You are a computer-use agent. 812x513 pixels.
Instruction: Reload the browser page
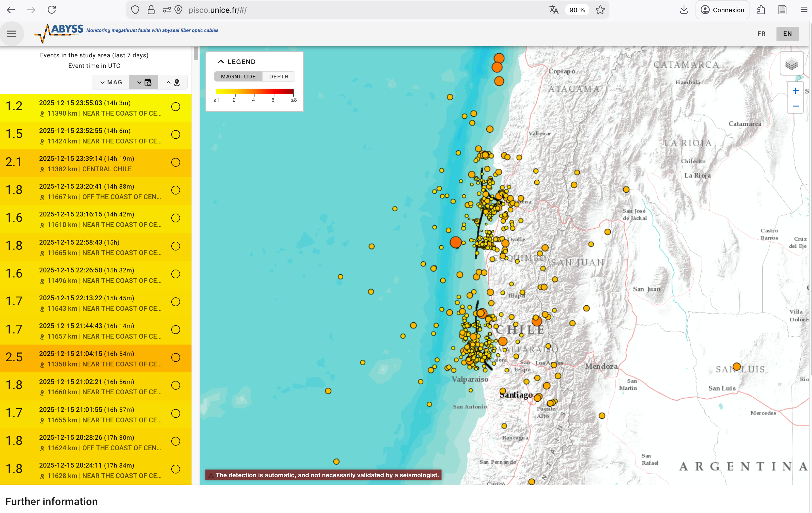52,10
